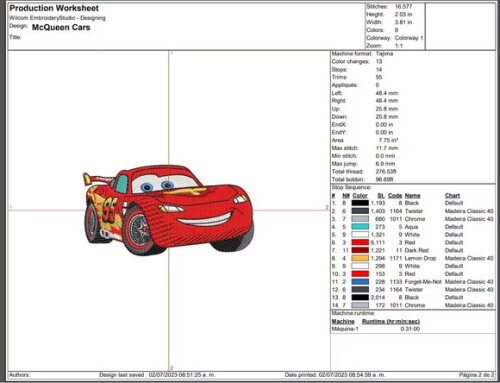Click the Max jump value 6.9 mm
500x383 pixels.
click(x=385, y=164)
